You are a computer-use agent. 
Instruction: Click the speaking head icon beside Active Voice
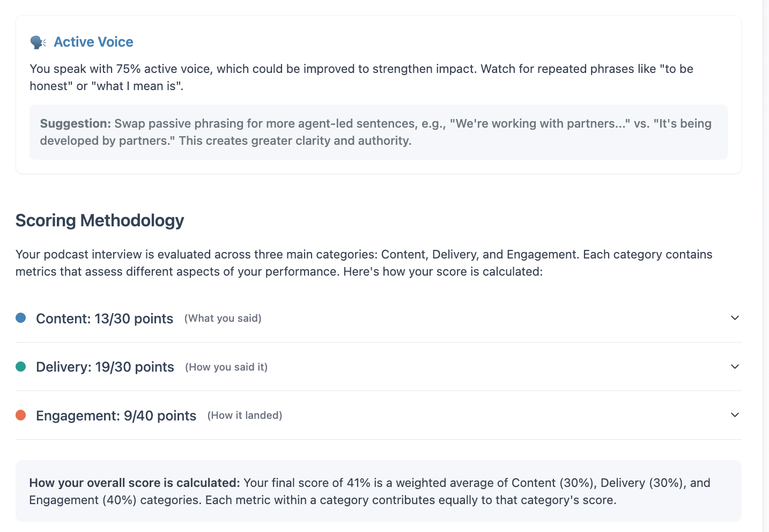38,42
